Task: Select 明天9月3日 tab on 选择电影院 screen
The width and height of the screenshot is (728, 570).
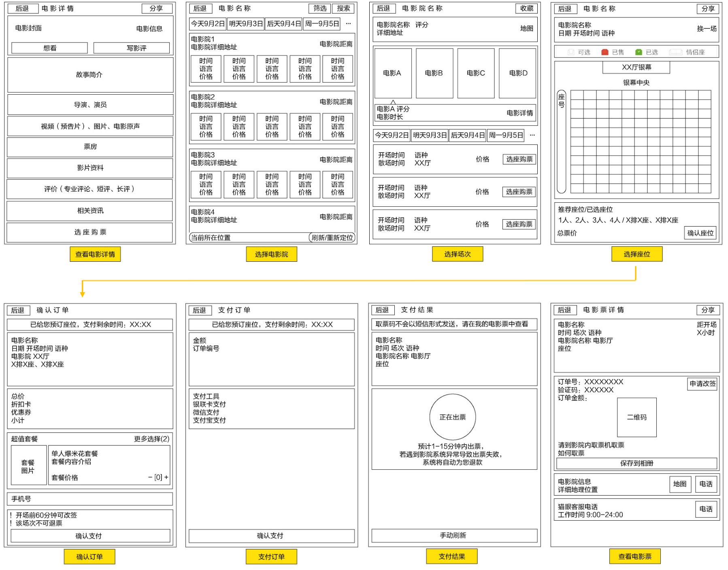Action: pyautogui.click(x=246, y=24)
